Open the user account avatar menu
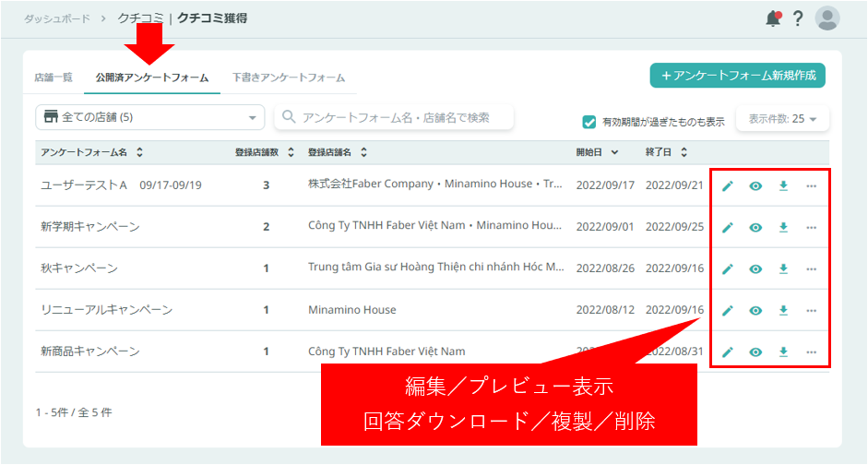 click(827, 18)
